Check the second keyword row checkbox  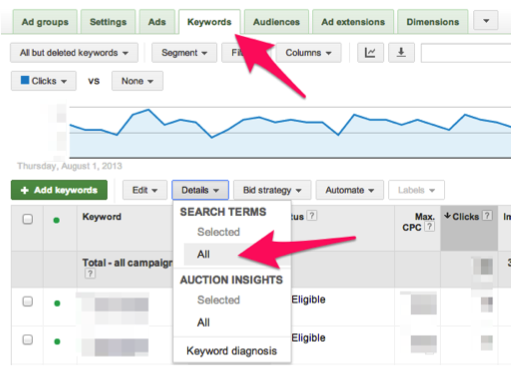tap(28, 340)
